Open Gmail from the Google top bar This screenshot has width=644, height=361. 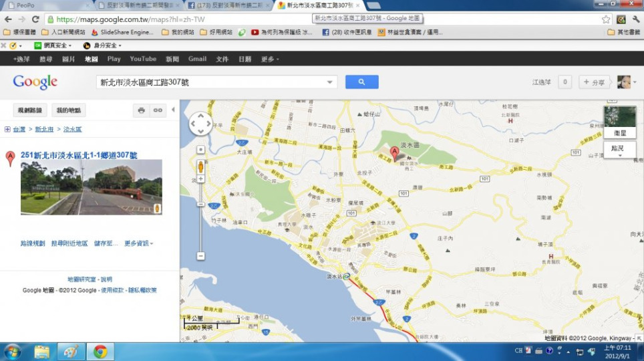(x=197, y=59)
